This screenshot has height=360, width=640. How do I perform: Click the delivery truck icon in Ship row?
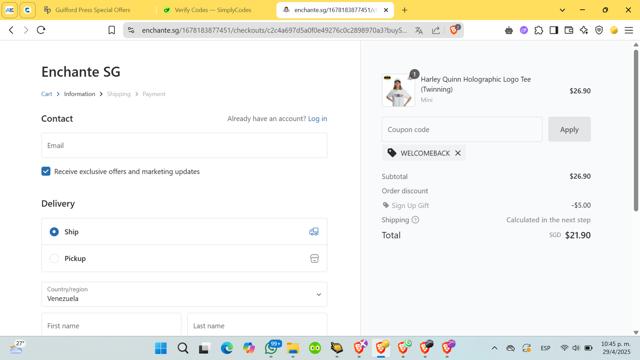[x=314, y=232]
